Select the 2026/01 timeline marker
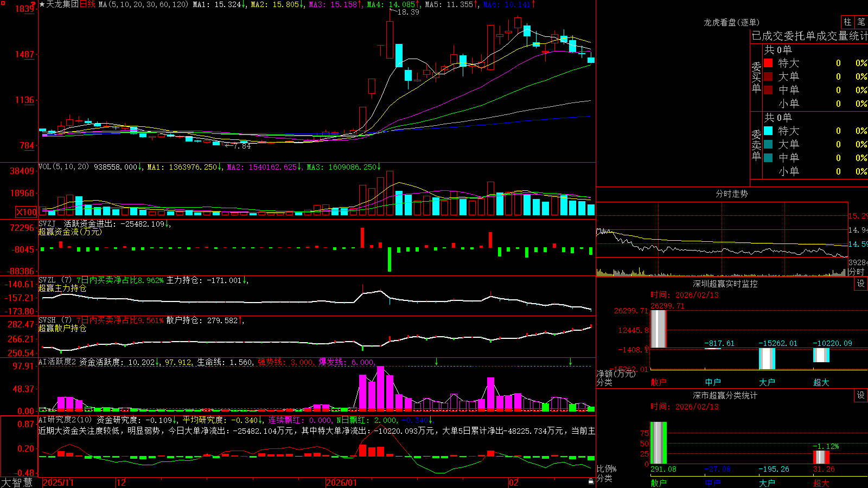 coord(342,483)
